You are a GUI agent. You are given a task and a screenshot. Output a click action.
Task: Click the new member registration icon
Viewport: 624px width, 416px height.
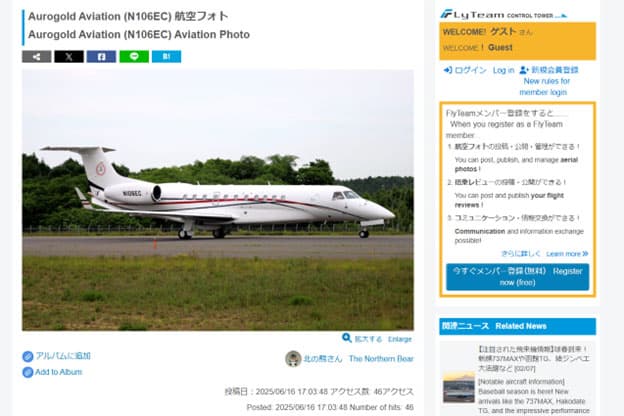pyautogui.click(x=524, y=70)
